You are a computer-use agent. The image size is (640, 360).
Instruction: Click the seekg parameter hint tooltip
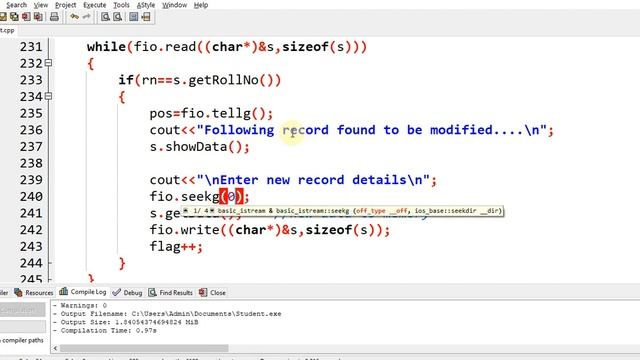coord(342,211)
